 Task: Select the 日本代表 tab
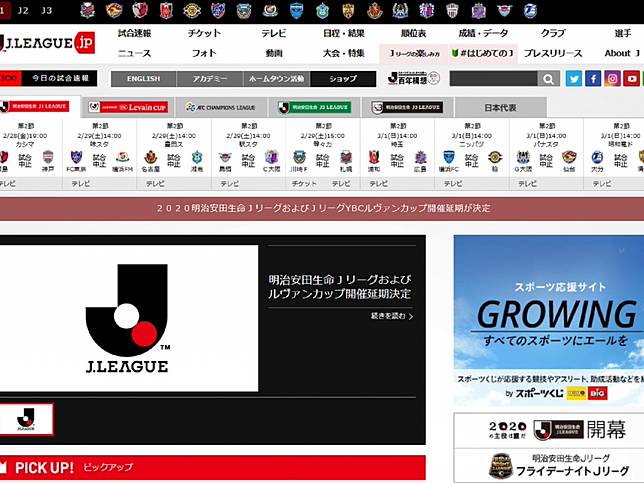pyautogui.click(x=500, y=107)
